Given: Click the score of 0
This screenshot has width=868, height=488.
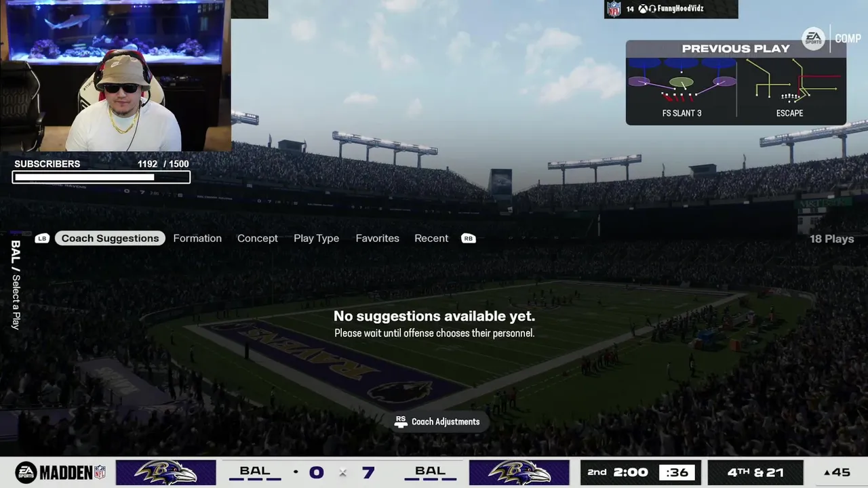Looking at the screenshot, I should 316,472.
